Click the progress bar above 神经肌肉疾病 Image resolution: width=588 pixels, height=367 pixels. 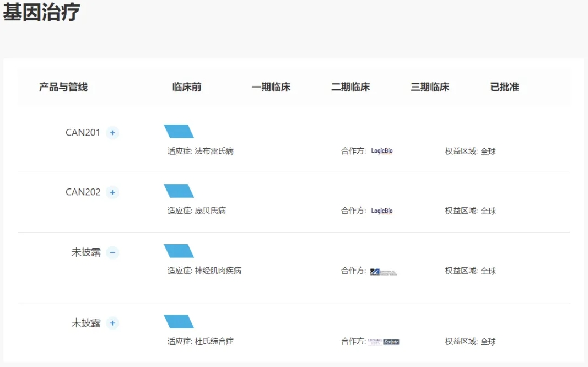click(x=179, y=251)
